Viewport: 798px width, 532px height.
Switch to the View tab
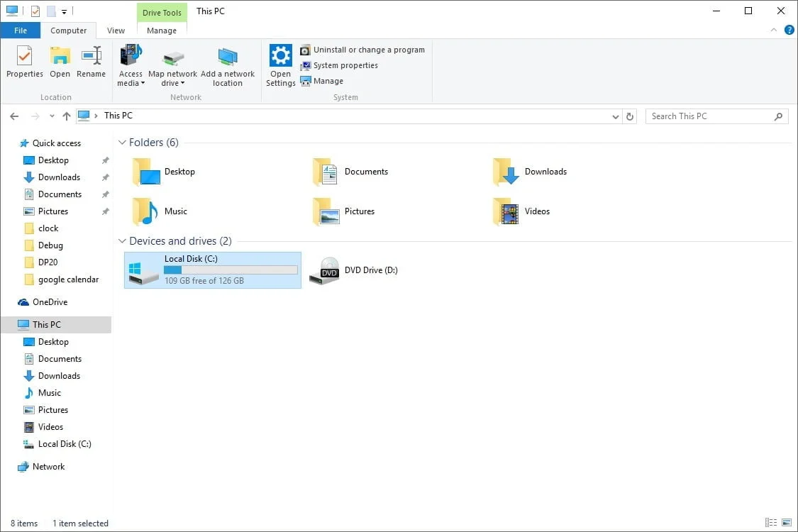[116, 31]
